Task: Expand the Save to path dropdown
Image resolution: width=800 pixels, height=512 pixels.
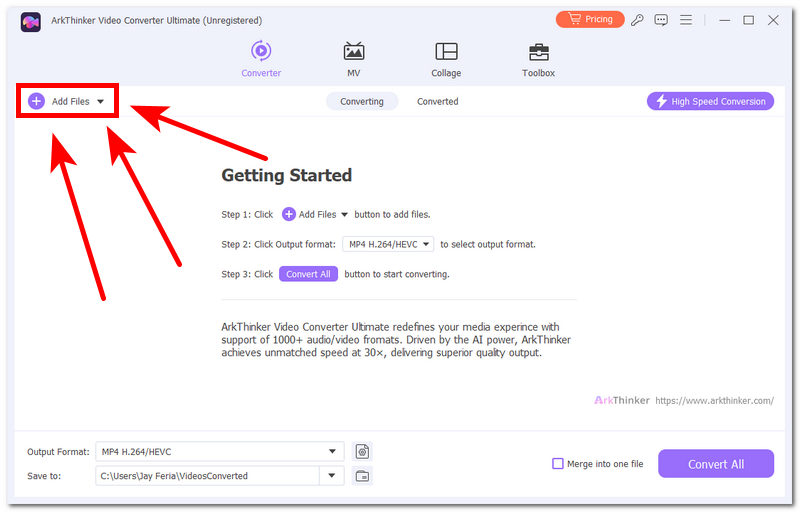Action: pyautogui.click(x=332, y=476)
